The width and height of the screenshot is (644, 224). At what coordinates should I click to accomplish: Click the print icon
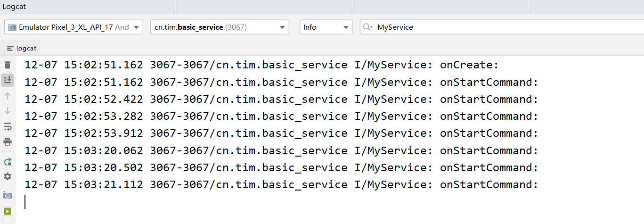[8, 141]
